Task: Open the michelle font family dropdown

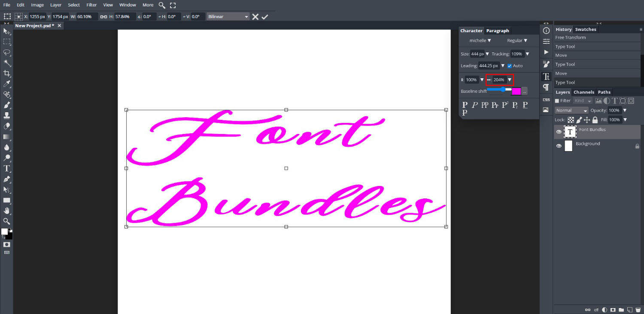Action: [480, 40]
